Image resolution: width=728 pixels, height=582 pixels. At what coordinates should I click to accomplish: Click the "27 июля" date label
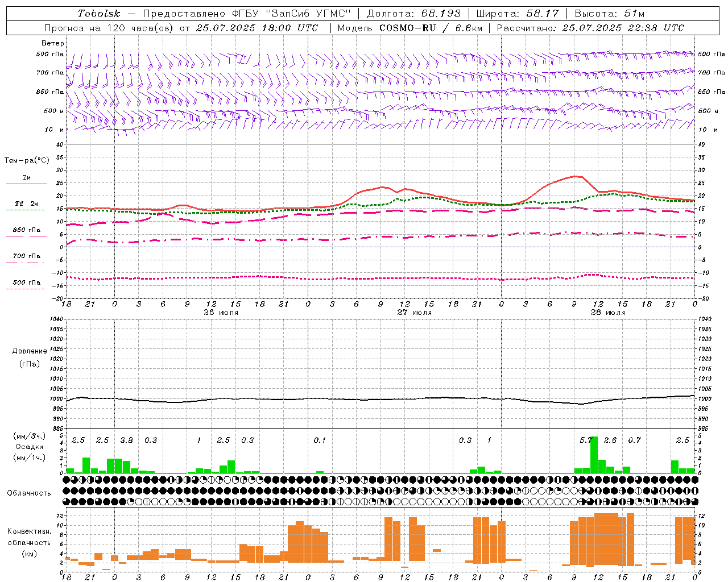[x=414, y=313]
